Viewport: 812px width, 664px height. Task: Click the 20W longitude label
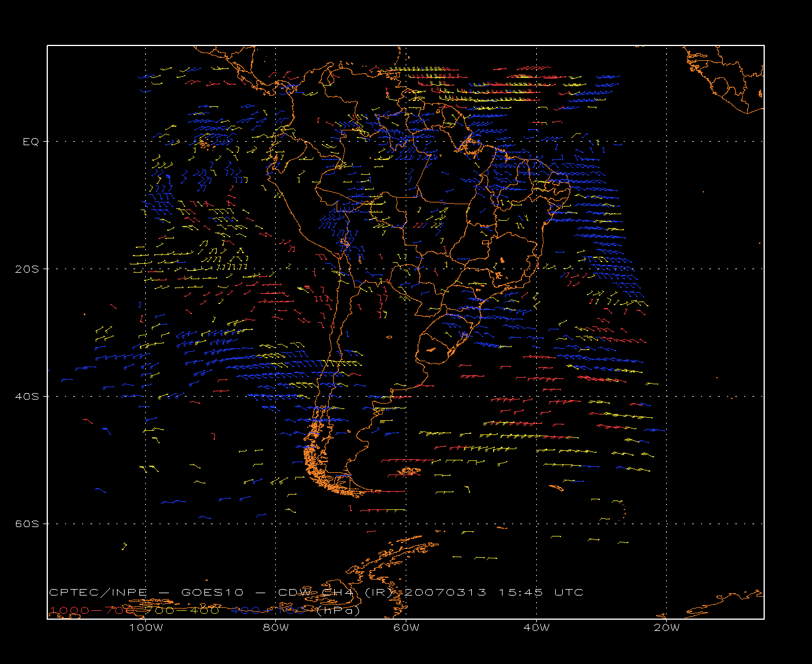(x=667, y=627)
